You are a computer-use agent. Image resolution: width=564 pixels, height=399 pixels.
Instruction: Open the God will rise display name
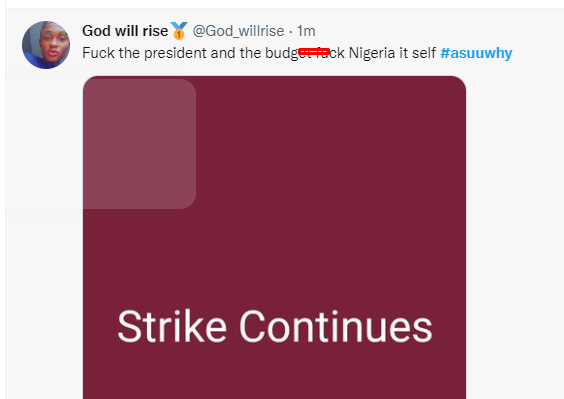point(125,31)
